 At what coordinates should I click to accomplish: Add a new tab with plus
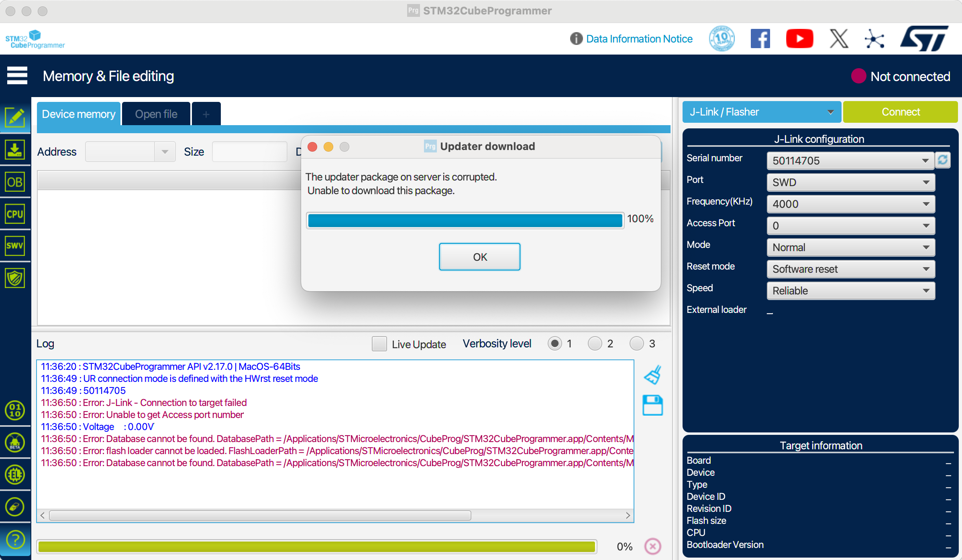point(206,114)
